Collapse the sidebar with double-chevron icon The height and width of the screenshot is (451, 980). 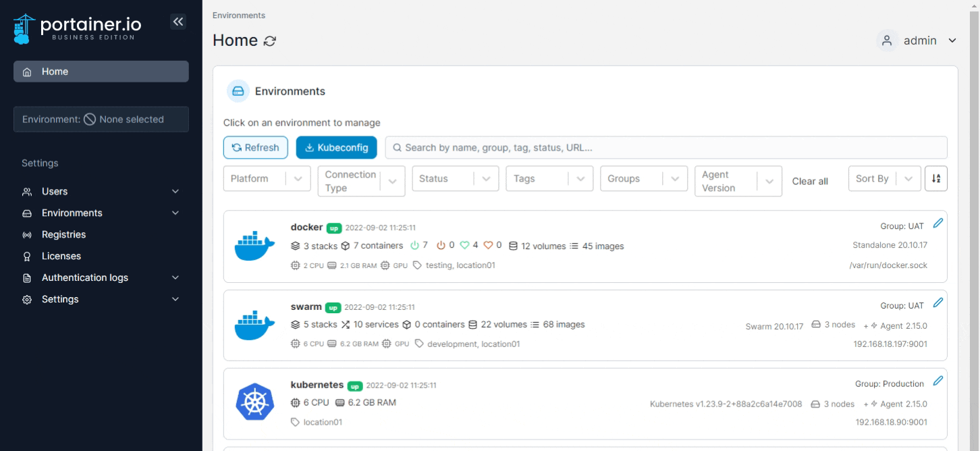point(178,22)
